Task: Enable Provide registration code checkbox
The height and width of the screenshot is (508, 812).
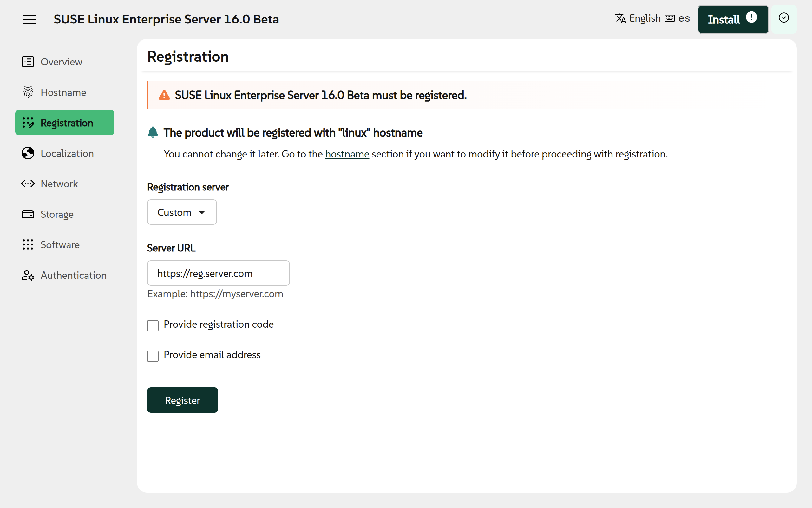Action: pos(153,325)
